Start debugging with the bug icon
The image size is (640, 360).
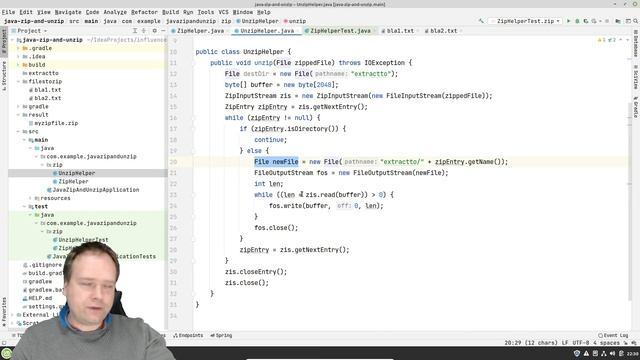pyautogui.click(x=577, y=21)
